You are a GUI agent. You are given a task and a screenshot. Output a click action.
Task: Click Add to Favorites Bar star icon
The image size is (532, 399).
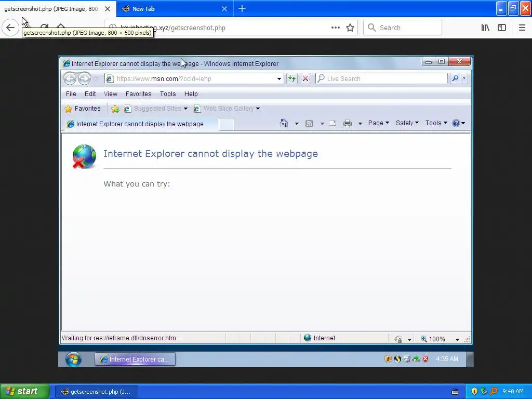point(115,109)
